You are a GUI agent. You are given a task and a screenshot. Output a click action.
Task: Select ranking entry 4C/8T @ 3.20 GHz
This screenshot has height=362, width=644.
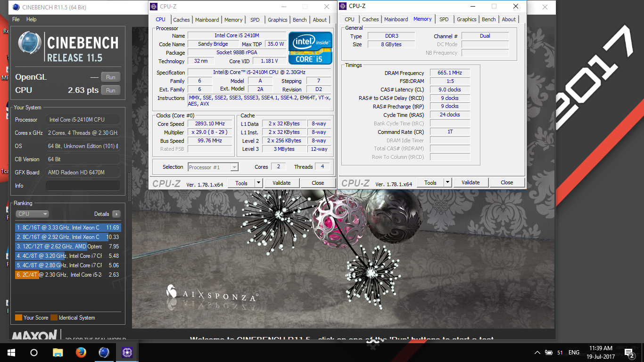pyautogui.click(x=68, y=256)
